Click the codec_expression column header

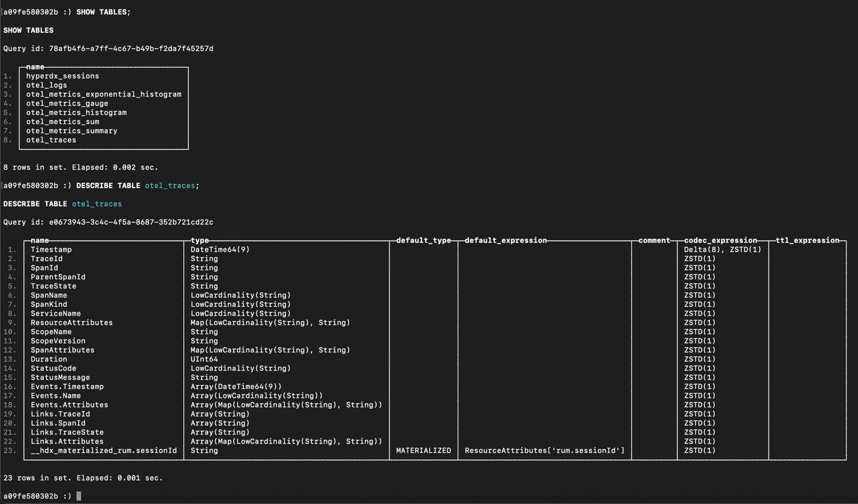point(721,240)
